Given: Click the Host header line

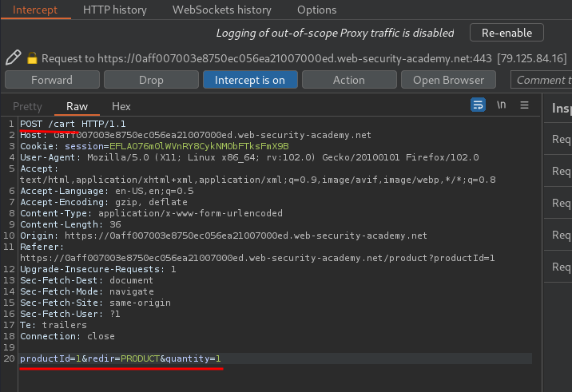Looking at the screenshot, I should click(x=196, y=135).
